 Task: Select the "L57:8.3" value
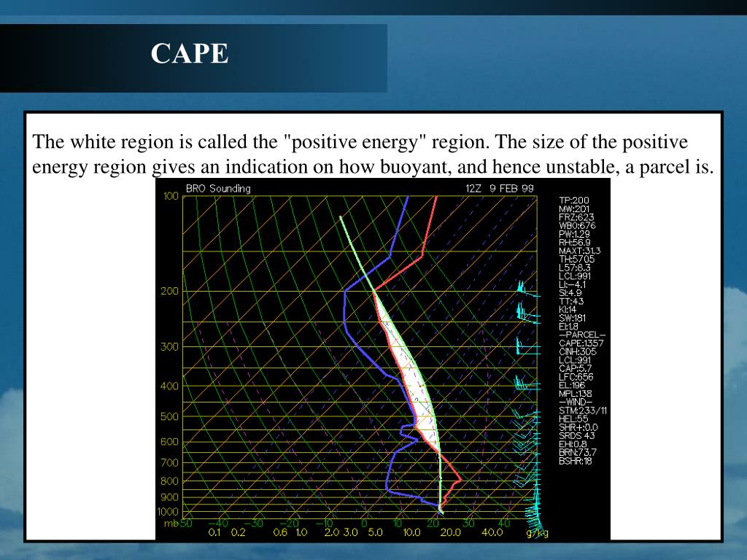(x=575, y=268)
